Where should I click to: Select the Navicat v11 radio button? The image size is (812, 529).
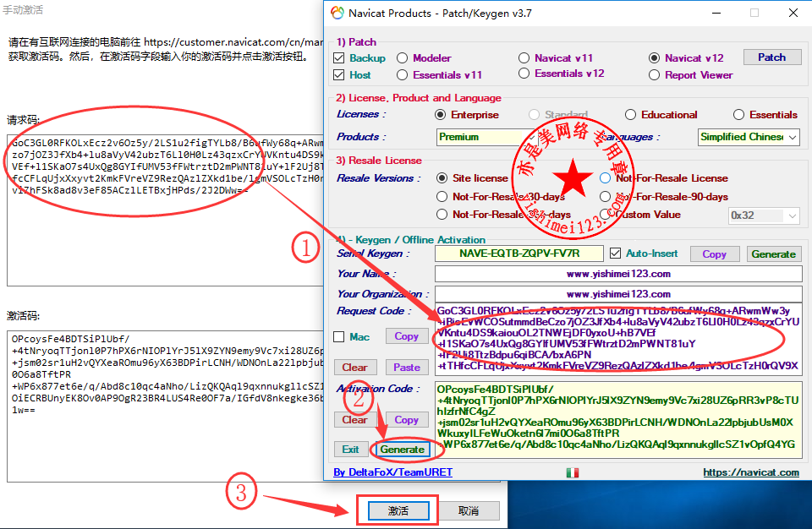(x=526, y=58)
